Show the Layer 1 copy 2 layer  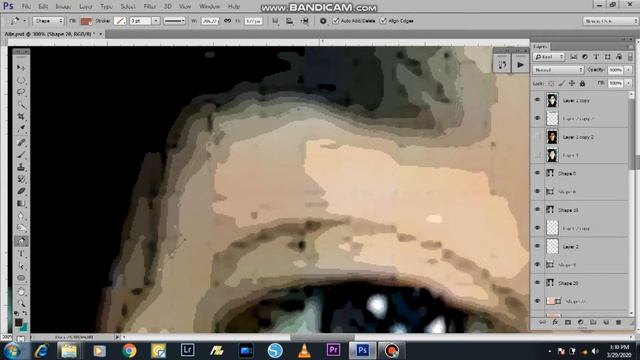point(537,137)
